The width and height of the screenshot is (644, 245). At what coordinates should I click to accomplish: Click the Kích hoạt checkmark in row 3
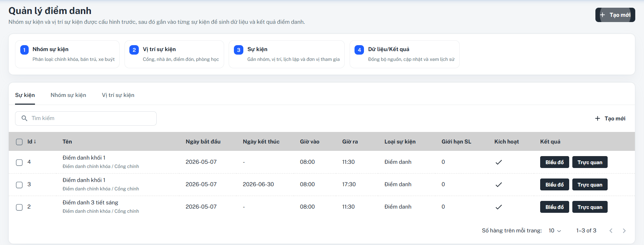(x=499, y=184)
